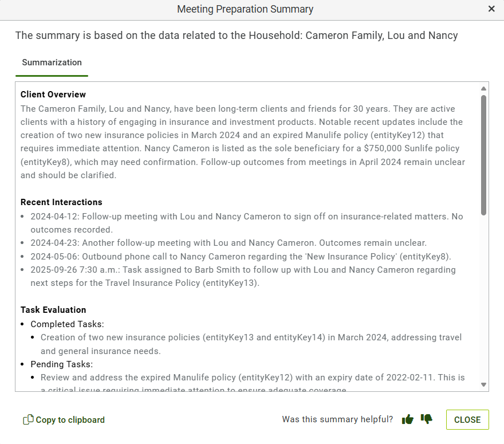Viewport: 504px width, 444px height.
Task: Click the Pending Tasks bullet
Action: click(x=62, y=364)
